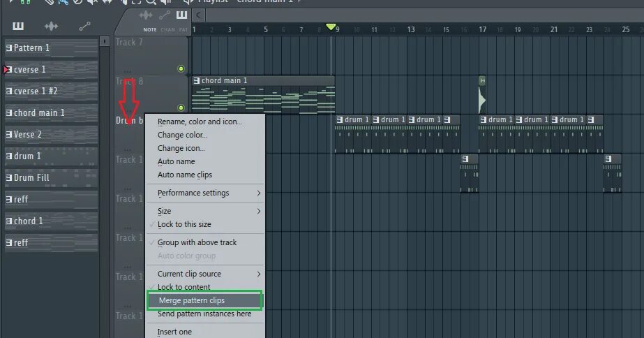This screenshot has width=644, height=338.
Task: Click the playlist horizontal scrollbar
Action: (424, 15)
